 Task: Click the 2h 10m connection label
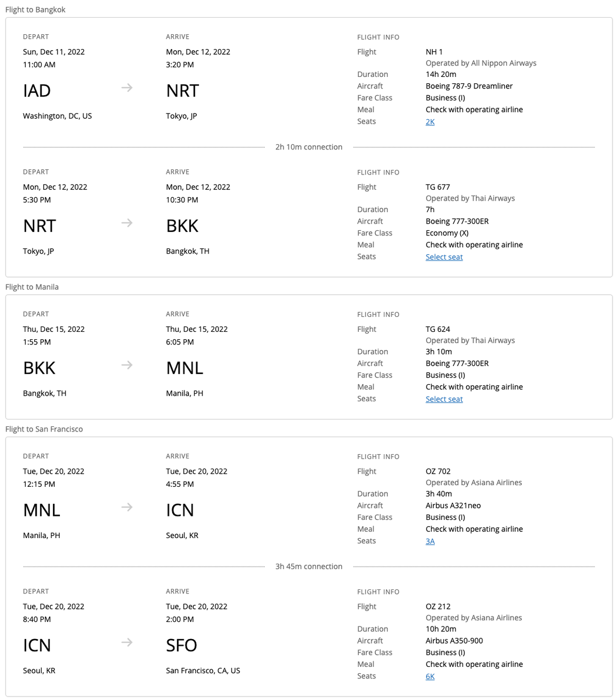click(x=309, y=146)
